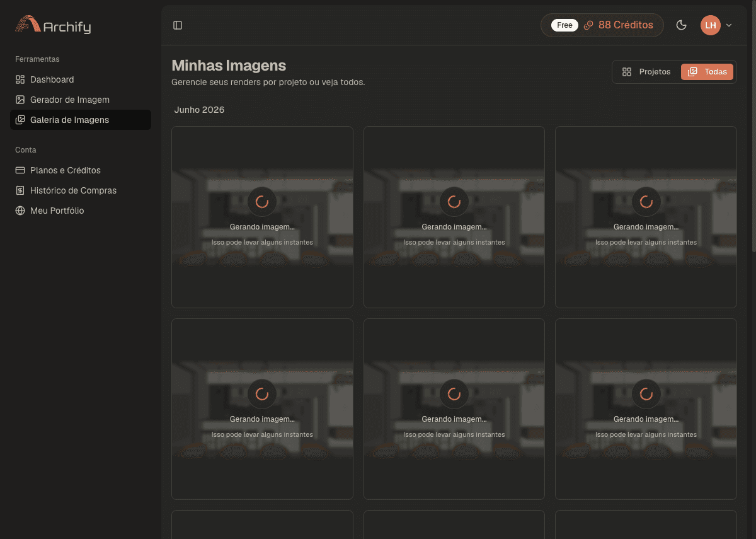The image size is (756, 539).
Task: Click the Archify brand name
Action: (x=67, y=26)
